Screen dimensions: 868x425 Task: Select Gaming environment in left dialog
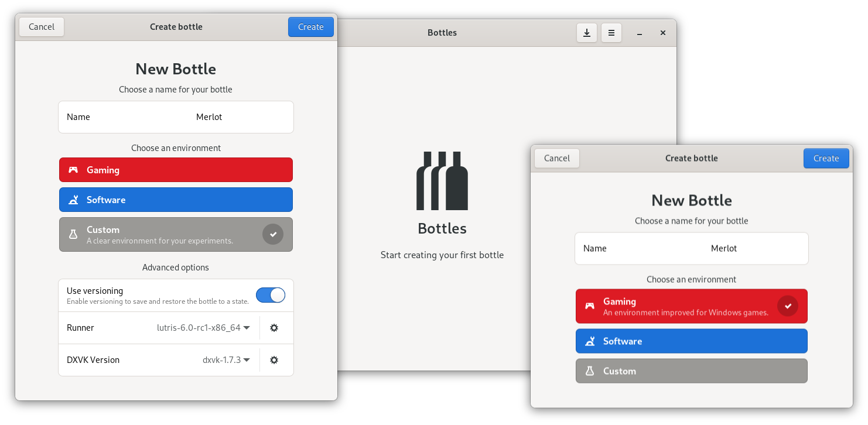tap(176, 170)
